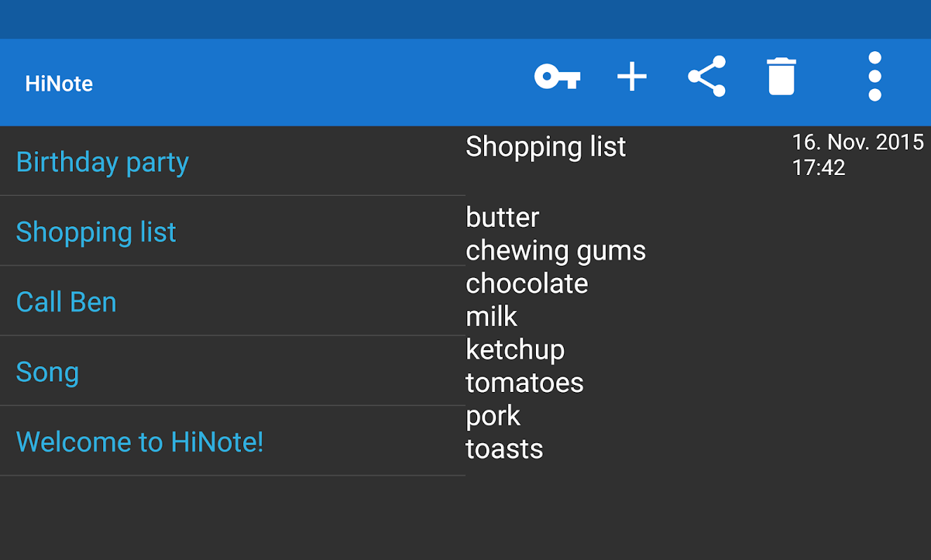
Task: Tap the key lock icon
Action: [x=557, y=76]
